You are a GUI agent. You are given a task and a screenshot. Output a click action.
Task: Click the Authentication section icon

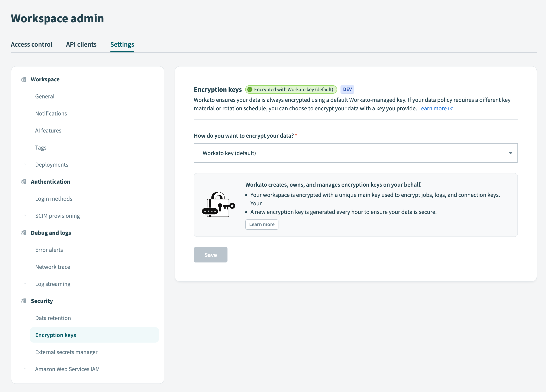pos(23,182)
